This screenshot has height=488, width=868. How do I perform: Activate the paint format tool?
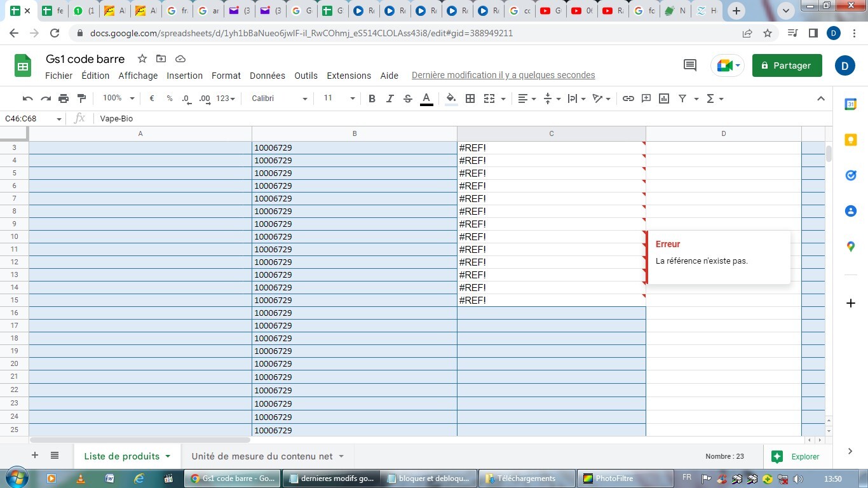(x=81, y=98)
